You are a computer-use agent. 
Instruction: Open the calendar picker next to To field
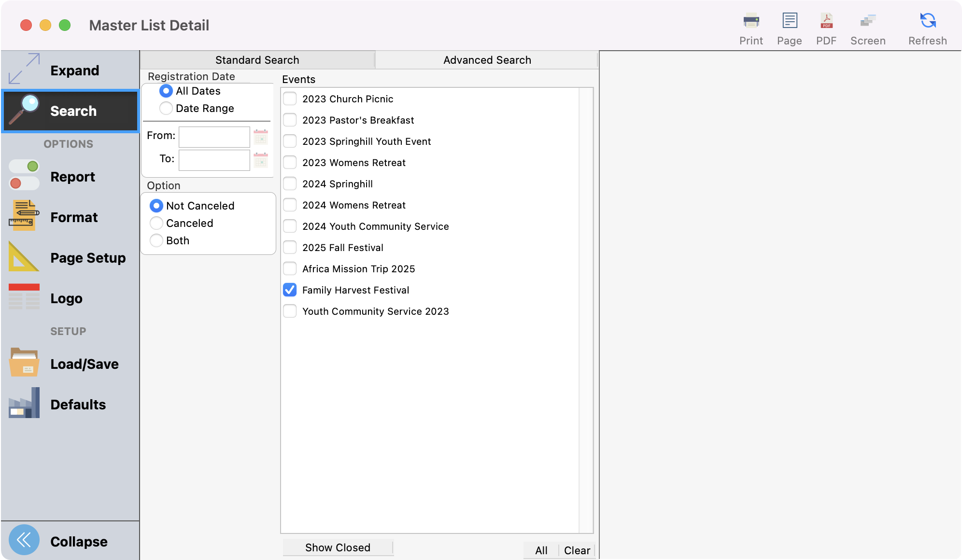tap(261, 160)
